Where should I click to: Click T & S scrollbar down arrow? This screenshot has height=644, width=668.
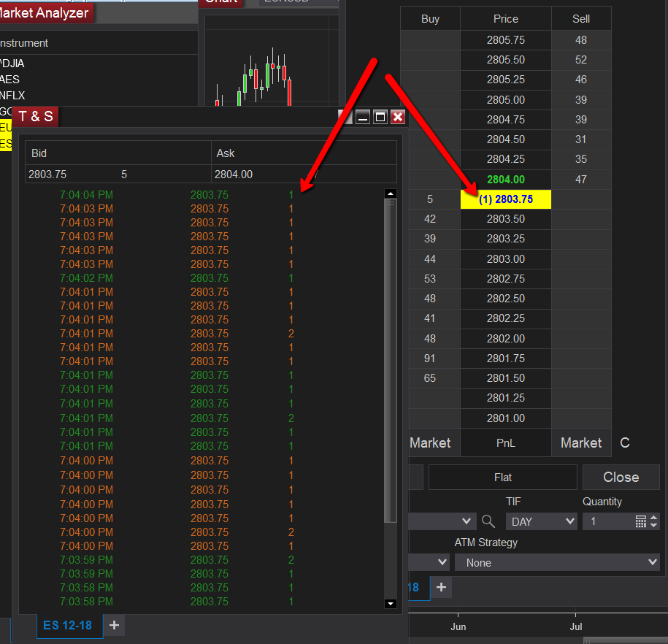point(391,604)
